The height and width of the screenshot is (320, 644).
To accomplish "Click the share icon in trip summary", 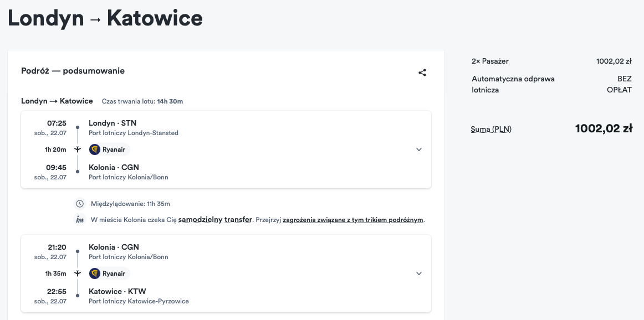I will (x=422, y=73).
